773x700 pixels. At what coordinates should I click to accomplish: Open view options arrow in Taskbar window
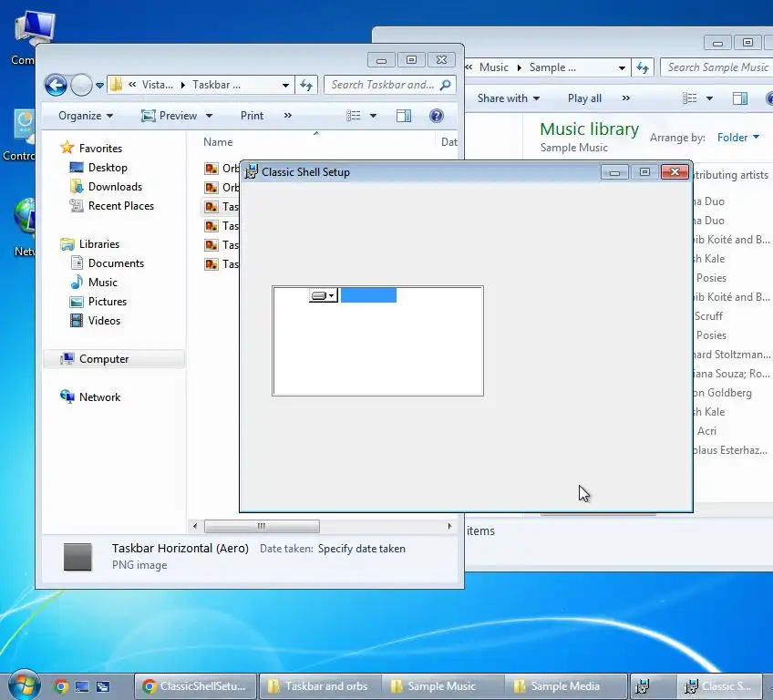[373, 116]
